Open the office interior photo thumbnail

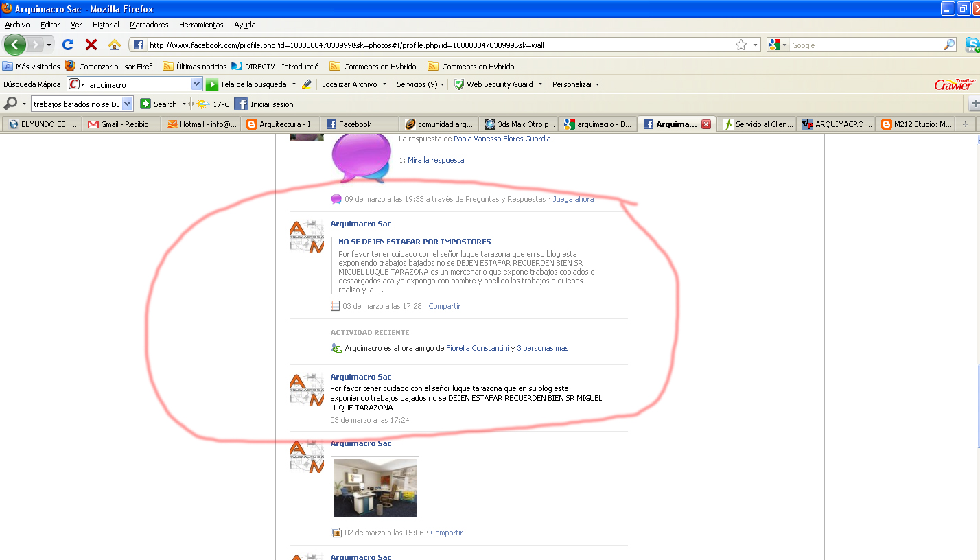(375, 488)
